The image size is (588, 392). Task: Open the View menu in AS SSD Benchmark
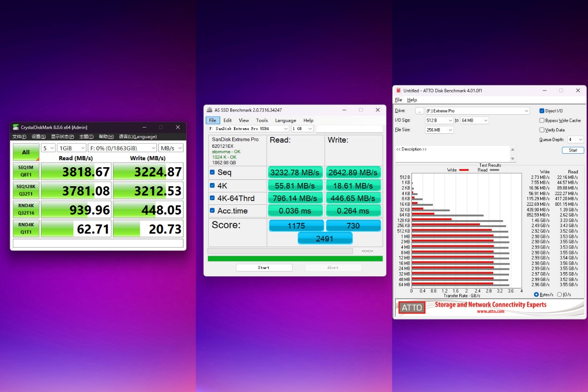(x=244, y=120)
